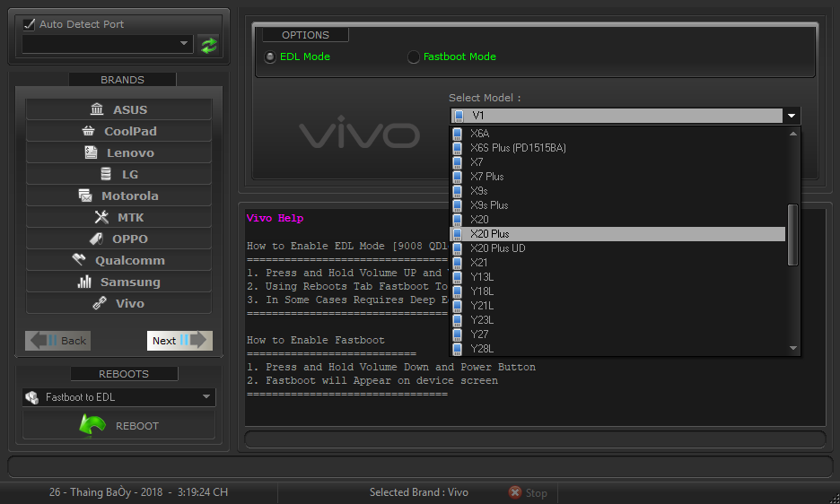Screen dimensions: 840x504
Task: Select the highlighted X20 Plus model
Action: pos(617,234)
